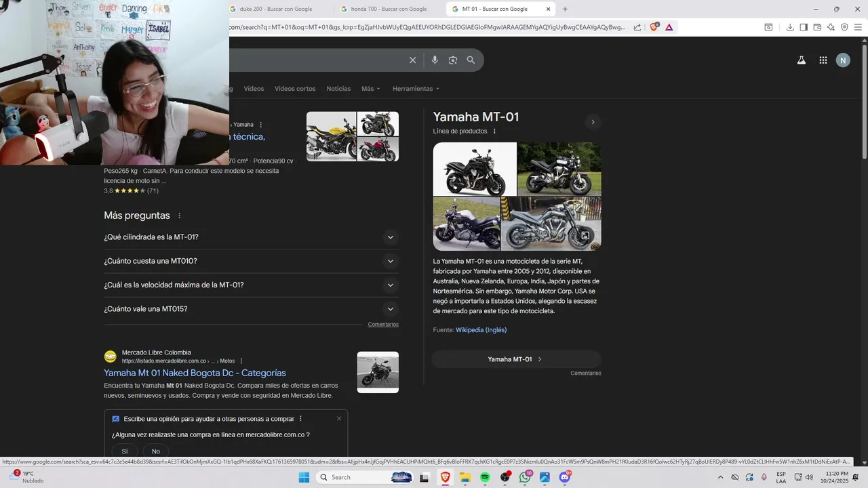Screen dimensions: 868x488
Task: Open the review prompt three-dot menu
Action: [300, 419]
